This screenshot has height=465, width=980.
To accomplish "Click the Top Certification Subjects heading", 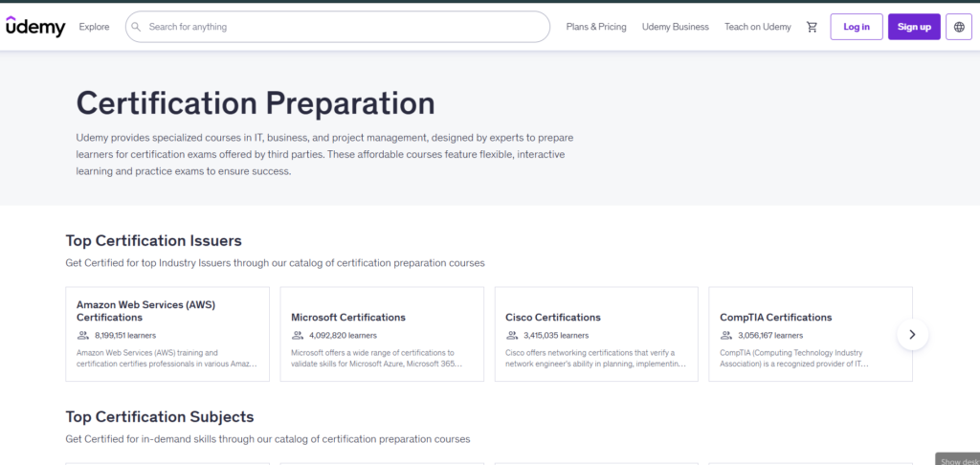I will (160, 417).
